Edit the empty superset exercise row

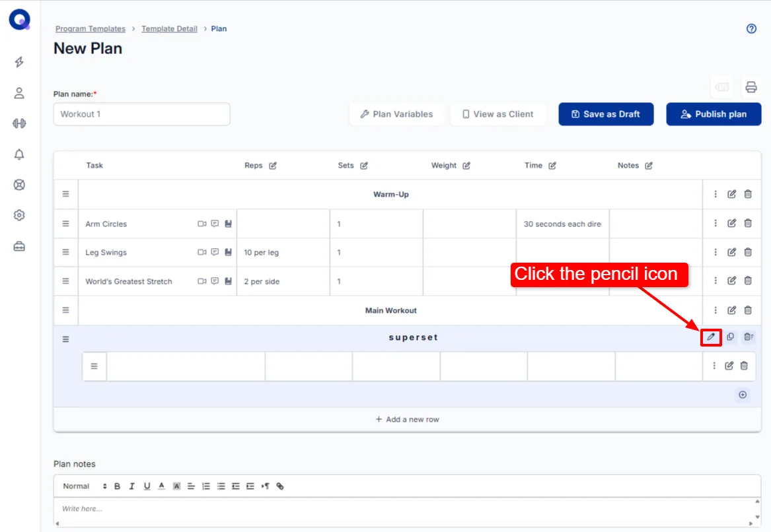tap(729, 366)
